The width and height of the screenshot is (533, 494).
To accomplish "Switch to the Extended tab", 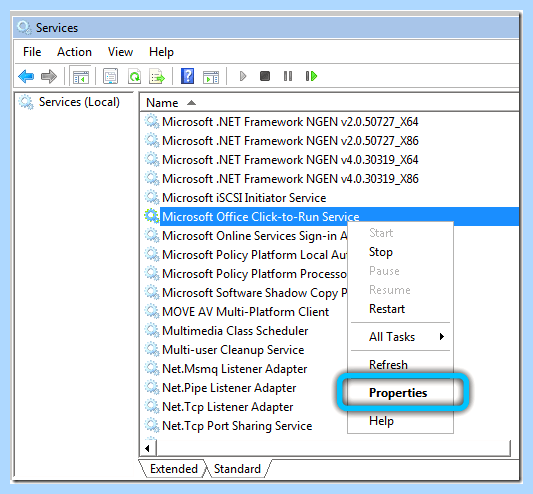I will click(174, 469).
